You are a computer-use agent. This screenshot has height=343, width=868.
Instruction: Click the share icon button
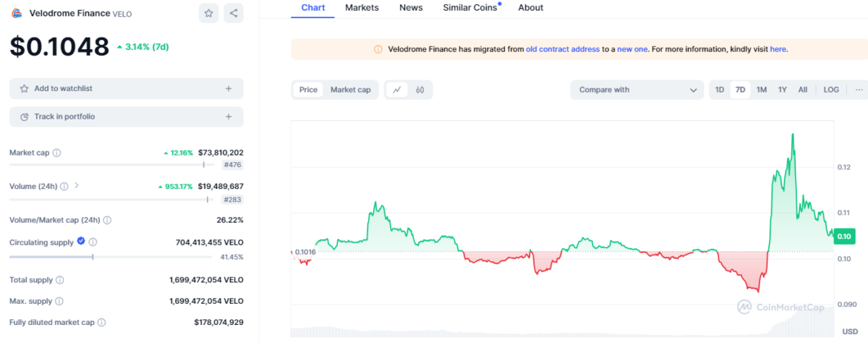click(233, 13)
